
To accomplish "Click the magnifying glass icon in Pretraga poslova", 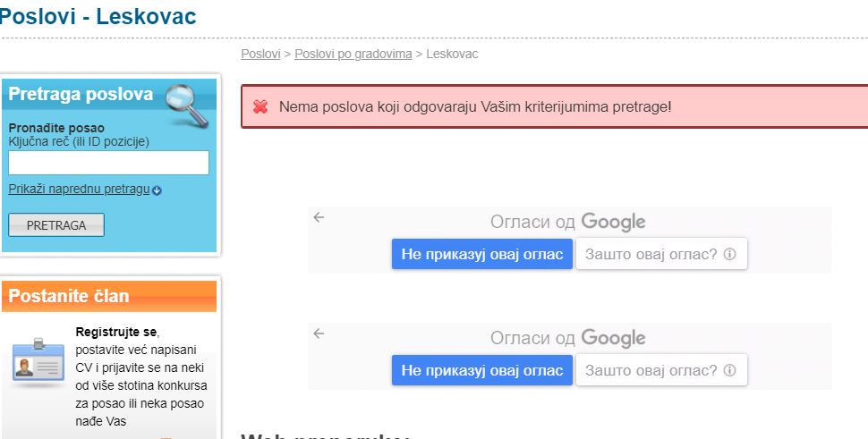I will tap(189, 104).
